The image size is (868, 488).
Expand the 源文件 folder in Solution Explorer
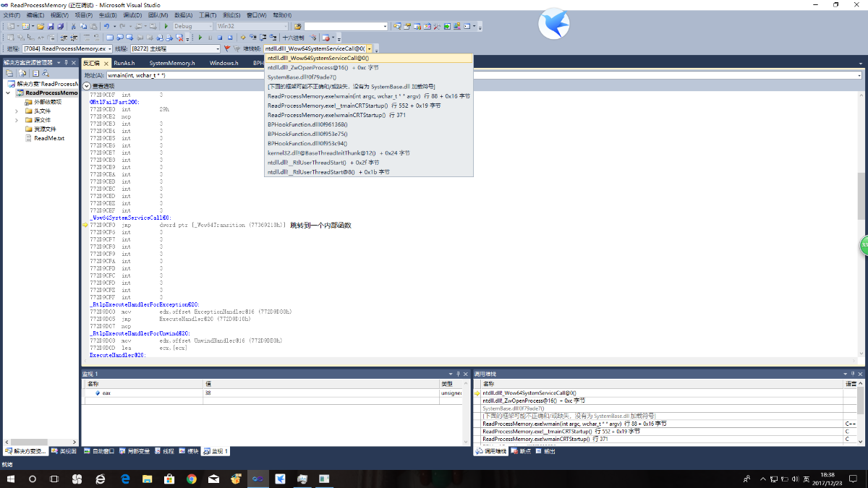tap(17, 120)
